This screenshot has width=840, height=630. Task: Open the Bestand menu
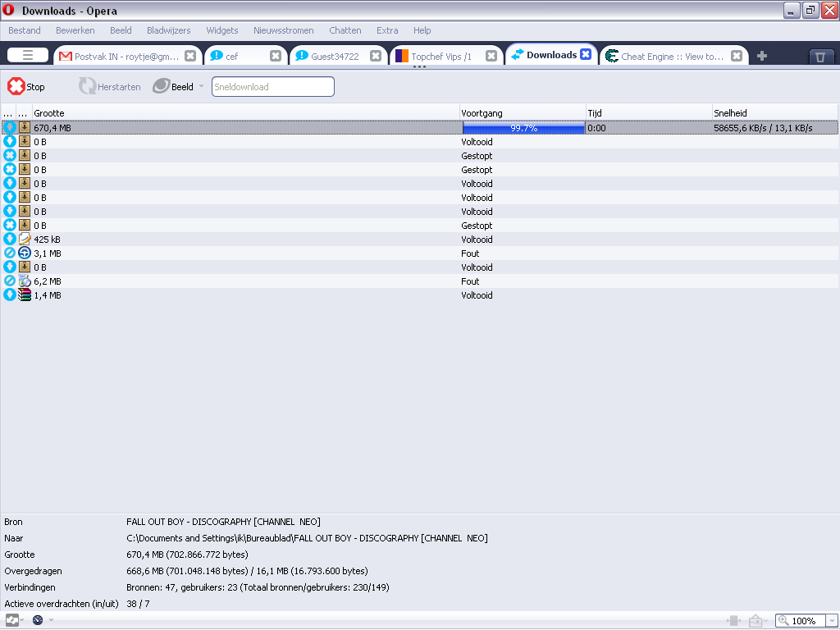(x=24, y=30)
